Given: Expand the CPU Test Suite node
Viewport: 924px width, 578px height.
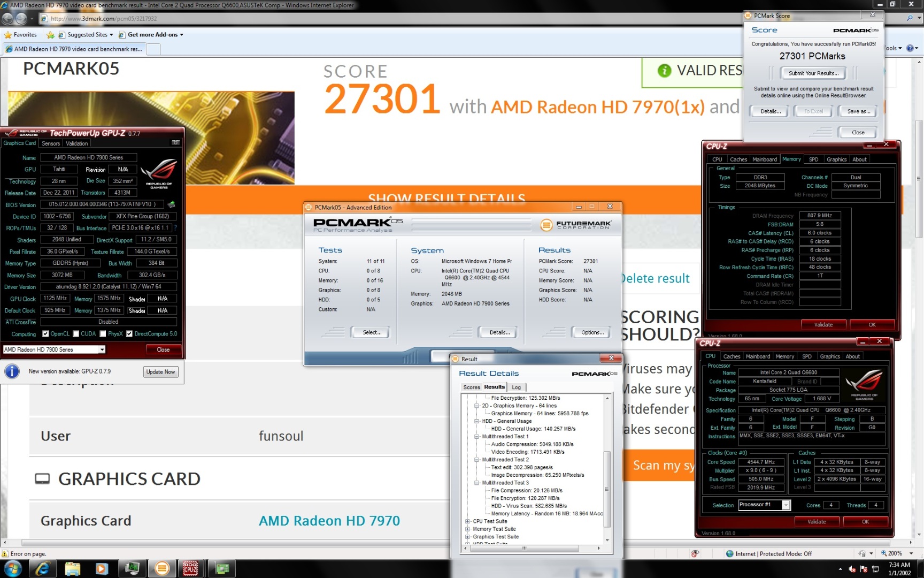Looking at the screenshot, I should pyautogui.click(x=468, y=521).
